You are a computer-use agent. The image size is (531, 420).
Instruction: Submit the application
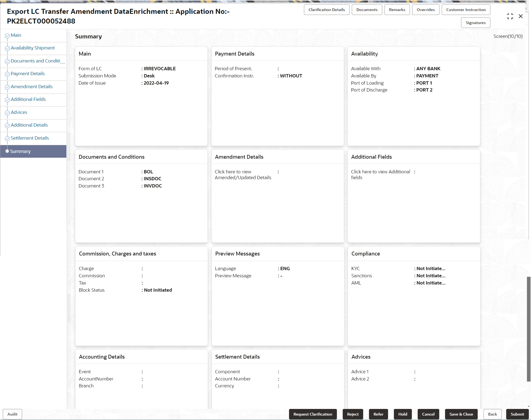[517, 414]
